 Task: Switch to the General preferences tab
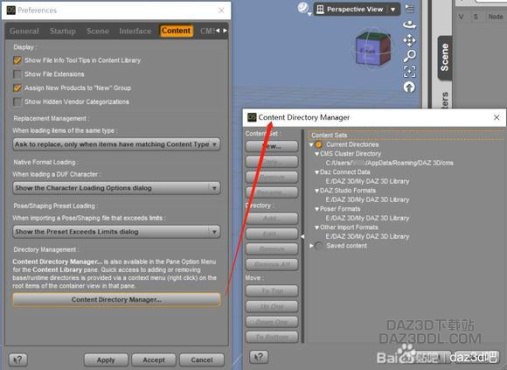24,31
